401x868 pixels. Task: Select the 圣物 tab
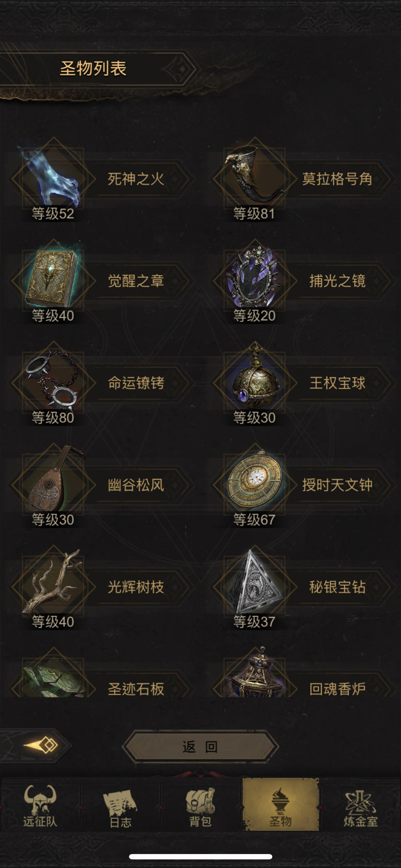pyautogui.click(x=280, y=805)
